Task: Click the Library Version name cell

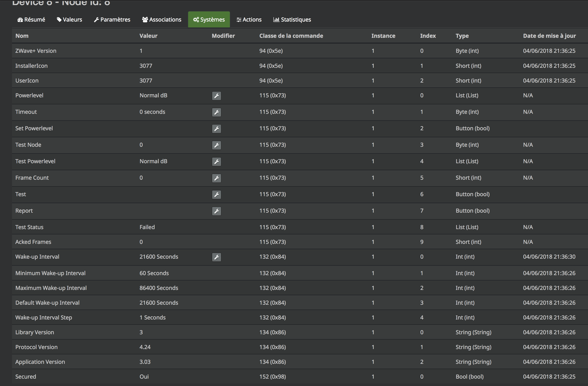Action: (x=35, y=332)
